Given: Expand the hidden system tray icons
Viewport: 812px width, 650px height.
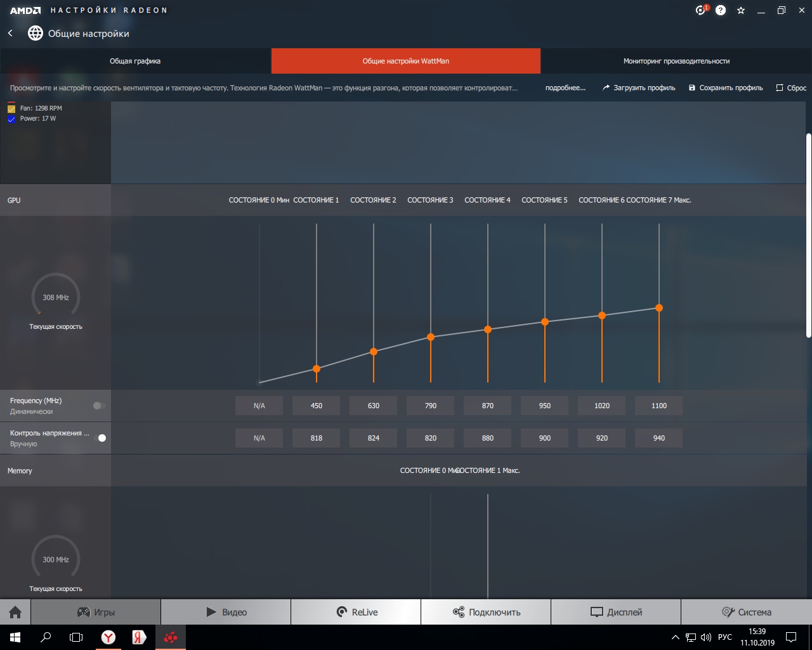Looking at the screenshot, I should point(675,637).
